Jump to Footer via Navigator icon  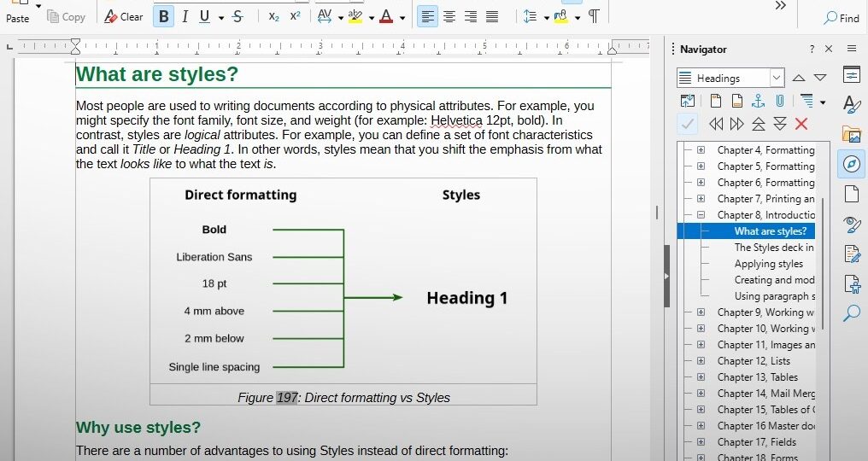coord(736,101)
